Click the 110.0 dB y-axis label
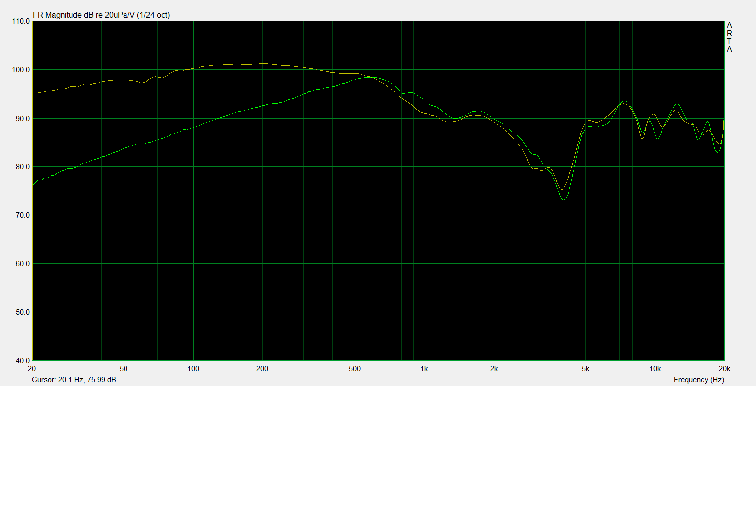The width and height of the screenshot is (756, 532). 21,21
